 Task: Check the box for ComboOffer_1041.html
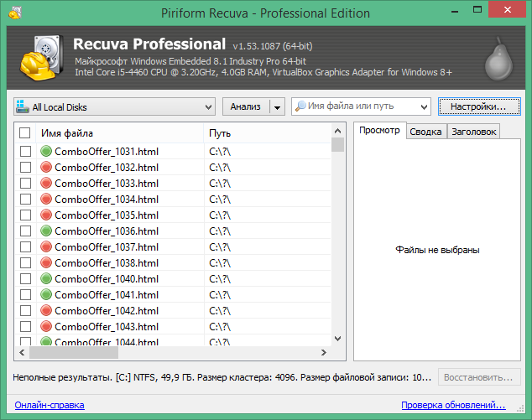pyautogui.click(x=25, y=294)
